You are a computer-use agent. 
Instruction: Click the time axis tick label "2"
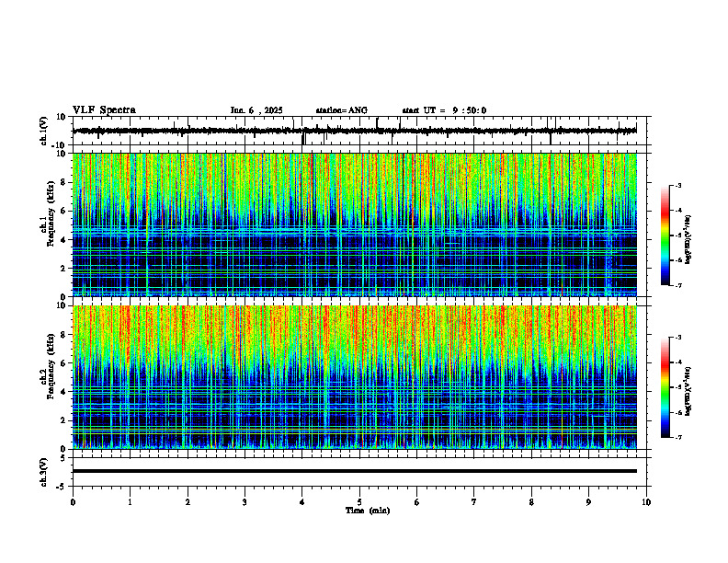coord(188,502)
